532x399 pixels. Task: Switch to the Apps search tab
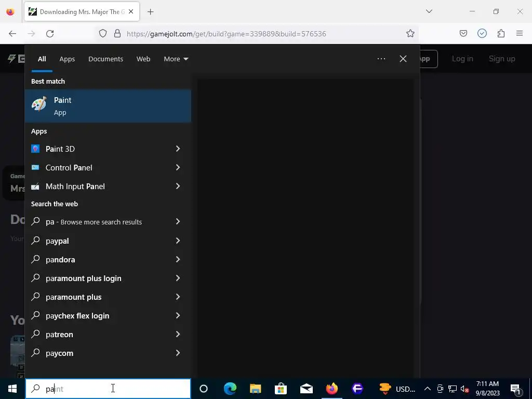pos(67,59)
